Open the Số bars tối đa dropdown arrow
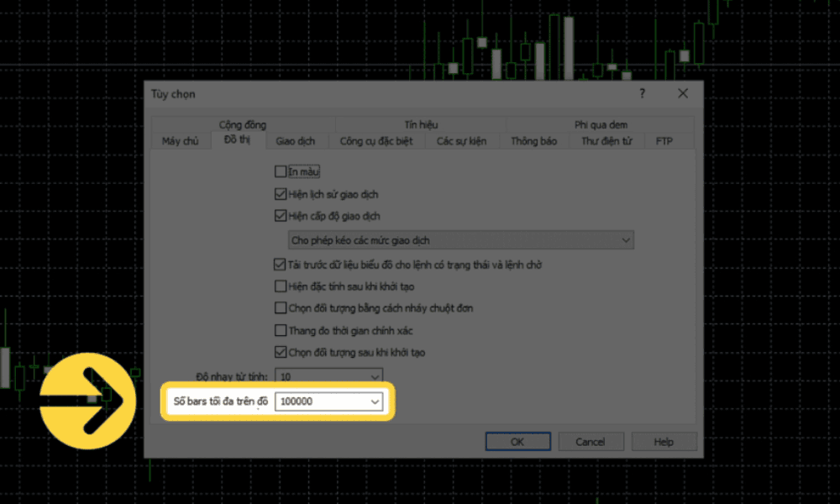This screenshot has height=504, width=840. point(375,402)
